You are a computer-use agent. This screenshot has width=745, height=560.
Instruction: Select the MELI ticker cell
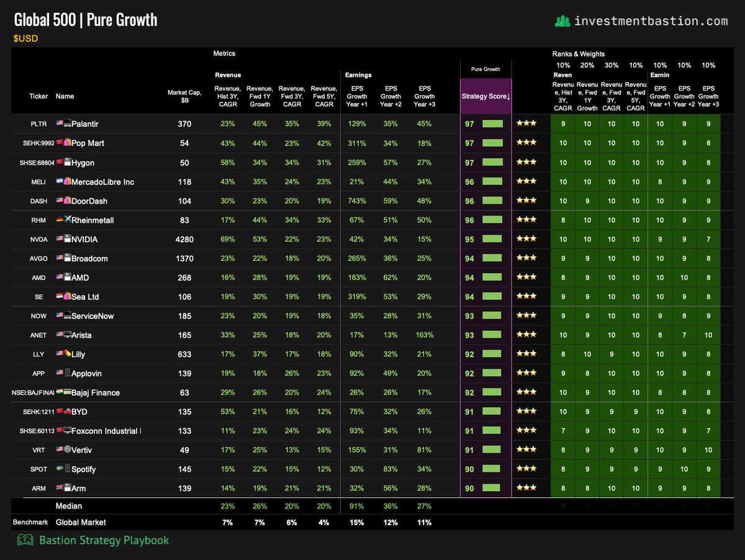[x=38, y=182]
